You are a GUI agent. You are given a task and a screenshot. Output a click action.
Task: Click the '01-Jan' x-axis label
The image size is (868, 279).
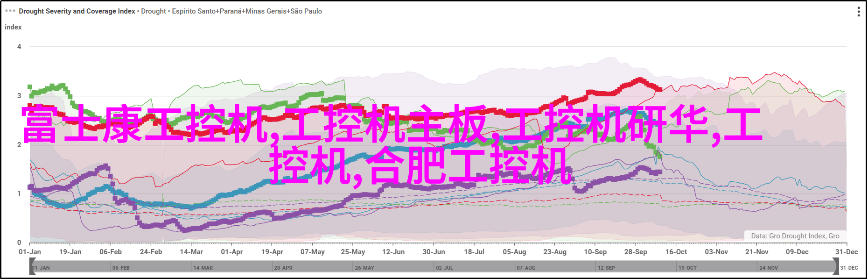coord(30,252)
